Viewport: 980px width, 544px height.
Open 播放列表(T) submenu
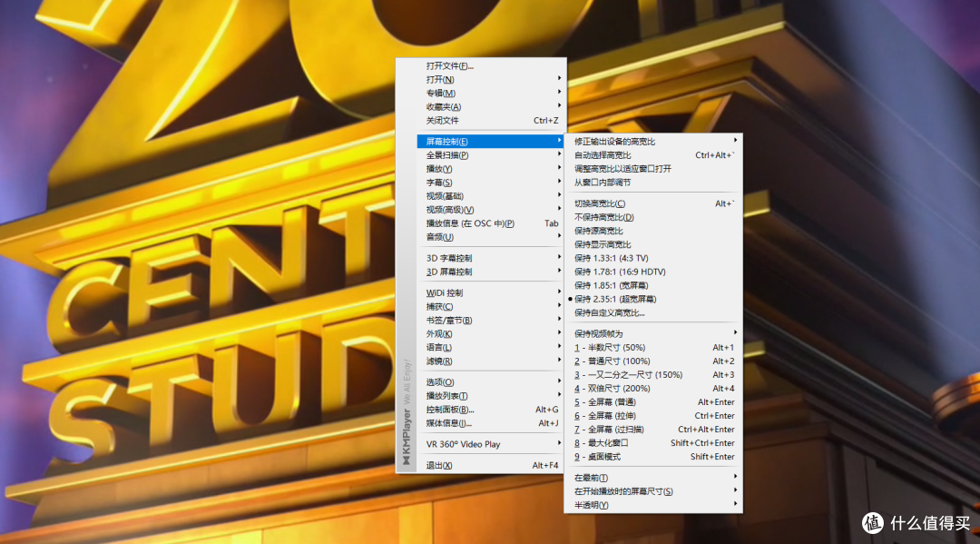pos(491,396)
